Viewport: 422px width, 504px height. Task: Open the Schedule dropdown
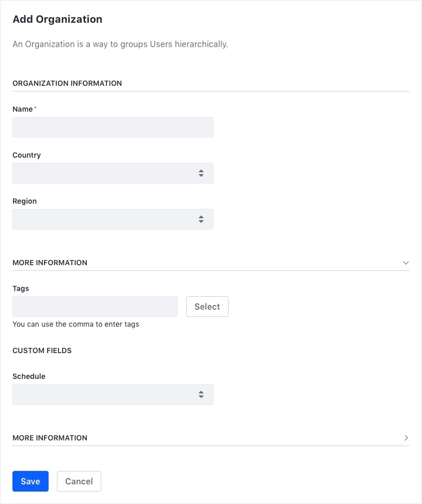[113, 394]
